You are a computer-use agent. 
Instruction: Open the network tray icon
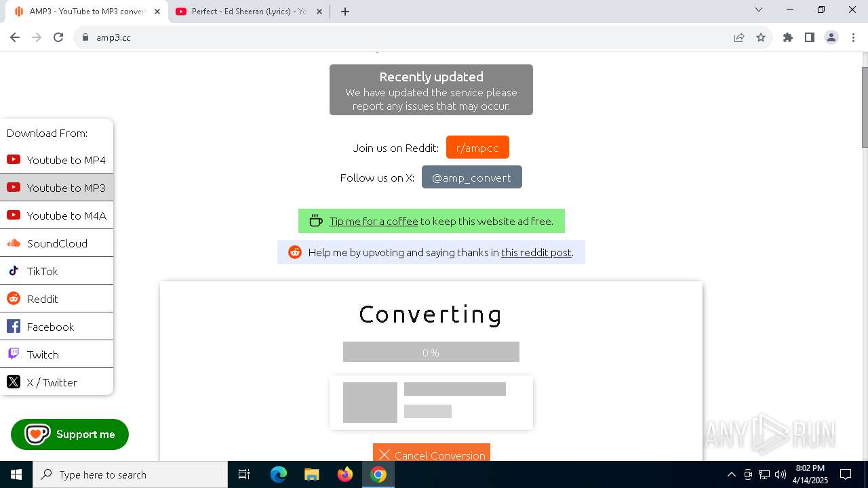(764, 474)
